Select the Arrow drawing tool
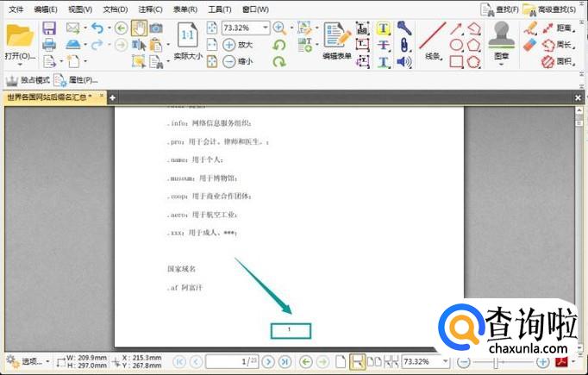The width and height of the screenshot is (588, 375). point(456,28)
